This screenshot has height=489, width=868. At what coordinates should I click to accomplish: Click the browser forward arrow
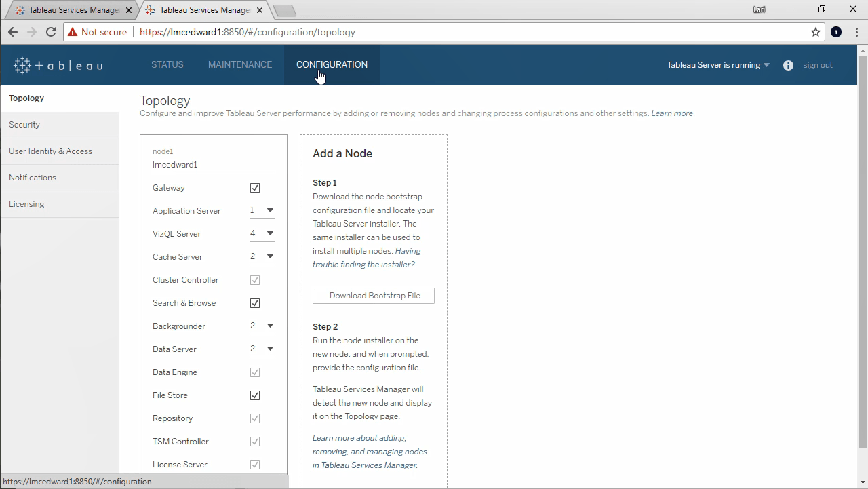32,32
